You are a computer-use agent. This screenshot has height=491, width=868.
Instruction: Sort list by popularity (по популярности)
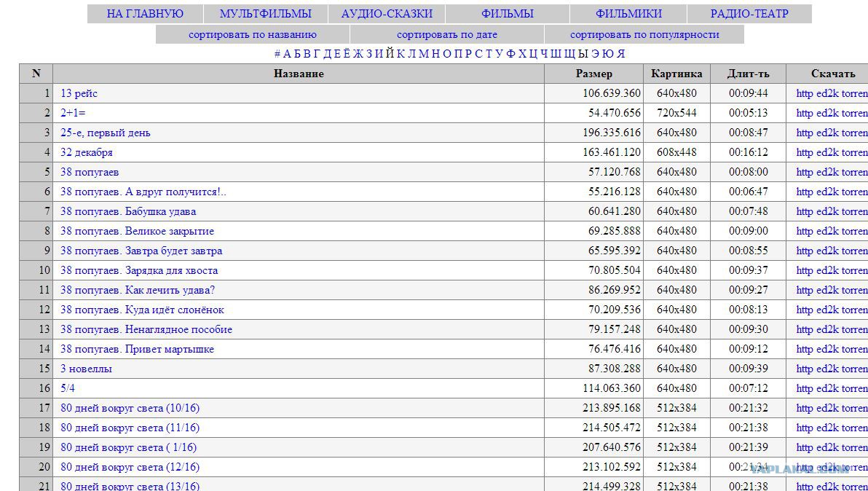click(x=645, y=34)
